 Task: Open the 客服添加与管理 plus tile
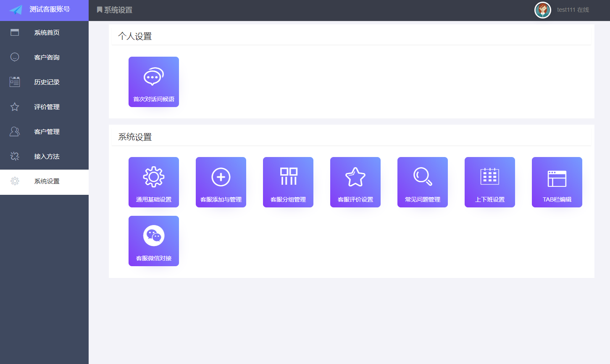[x=221, y=182]
